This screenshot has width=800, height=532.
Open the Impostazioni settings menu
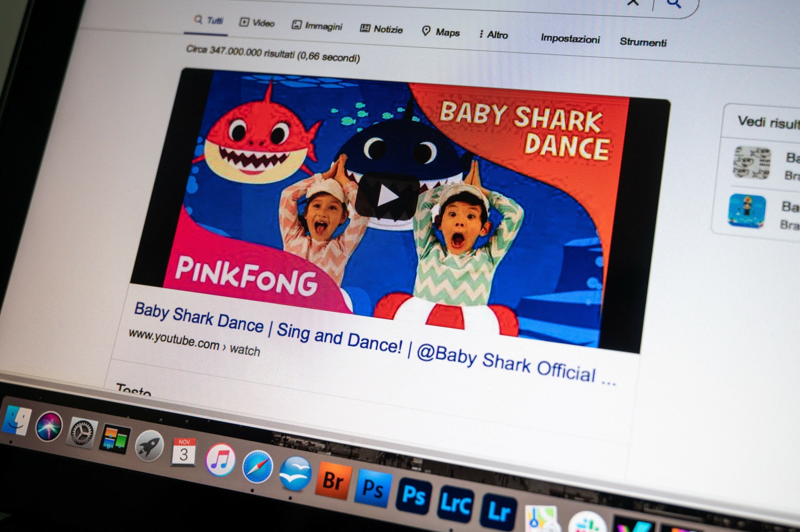[x=570, y=39]
